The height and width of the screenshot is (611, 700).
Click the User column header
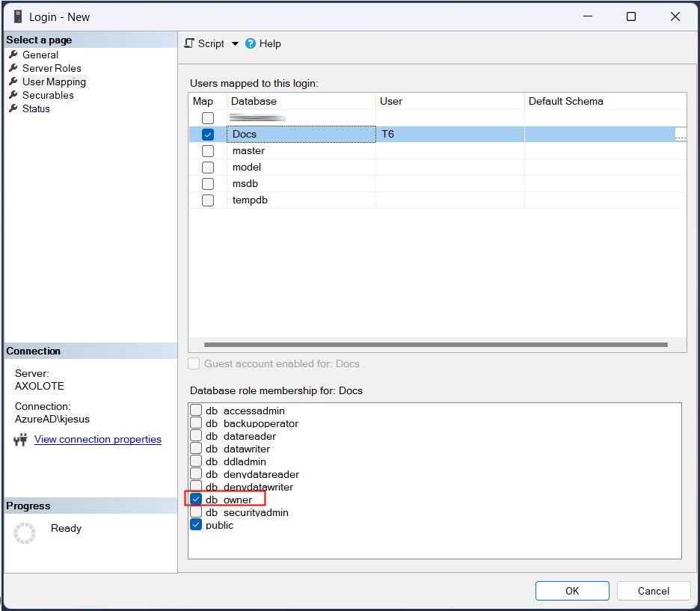[x=450, y=101]
